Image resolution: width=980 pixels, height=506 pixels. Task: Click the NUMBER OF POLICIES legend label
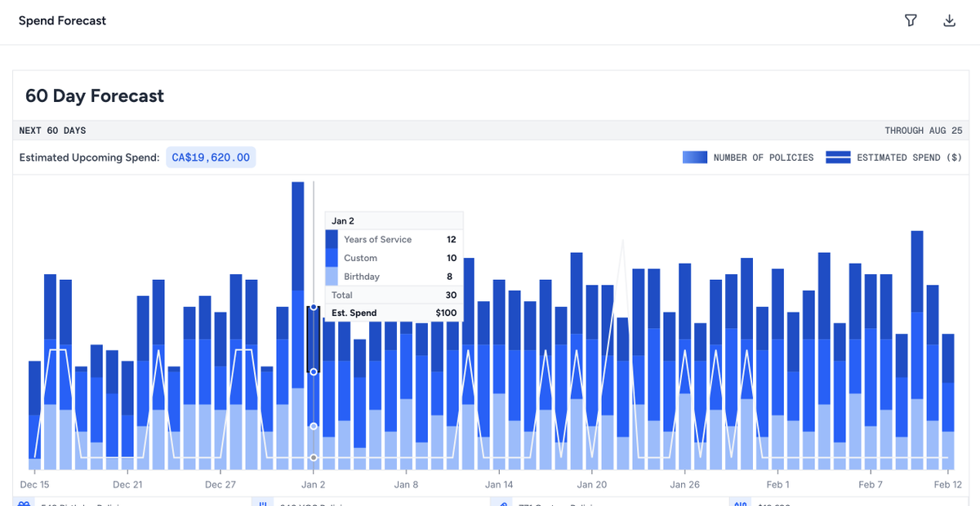pyautogui.click(x=764, y=158)
